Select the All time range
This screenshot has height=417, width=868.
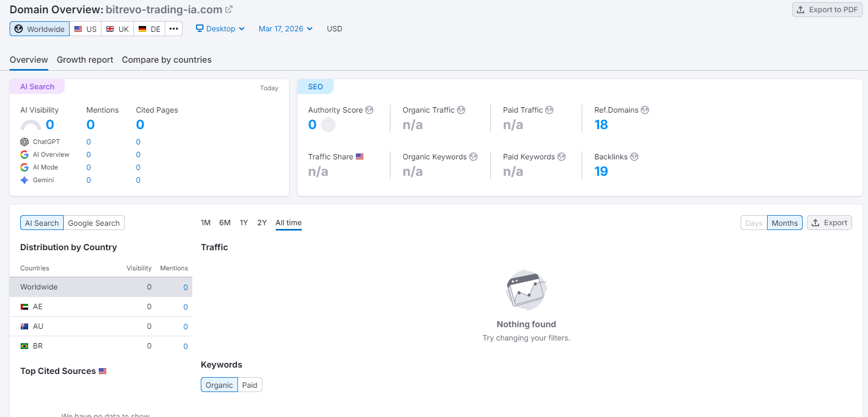[x=288, y=223]
